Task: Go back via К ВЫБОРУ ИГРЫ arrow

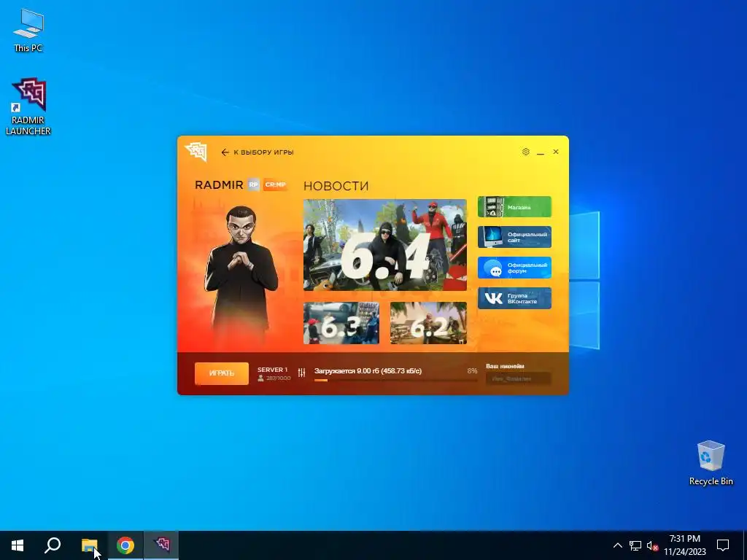Action: [258, 152]
